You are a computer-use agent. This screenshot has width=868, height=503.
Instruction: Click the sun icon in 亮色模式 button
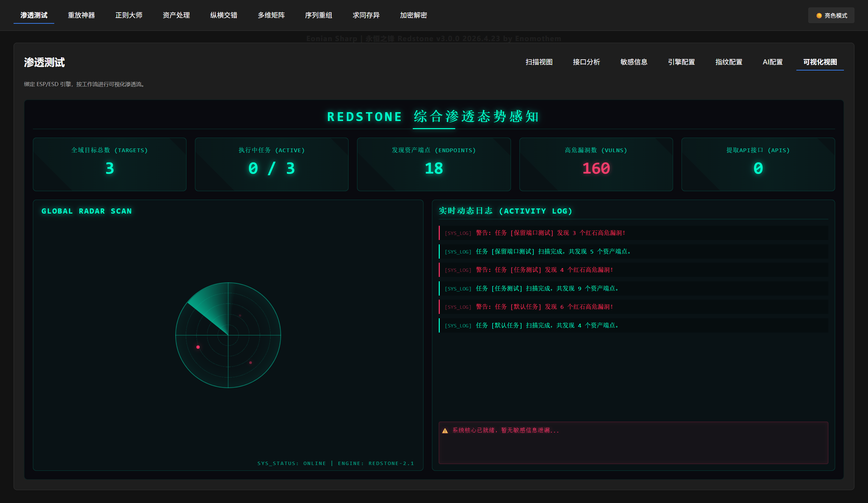819,16
